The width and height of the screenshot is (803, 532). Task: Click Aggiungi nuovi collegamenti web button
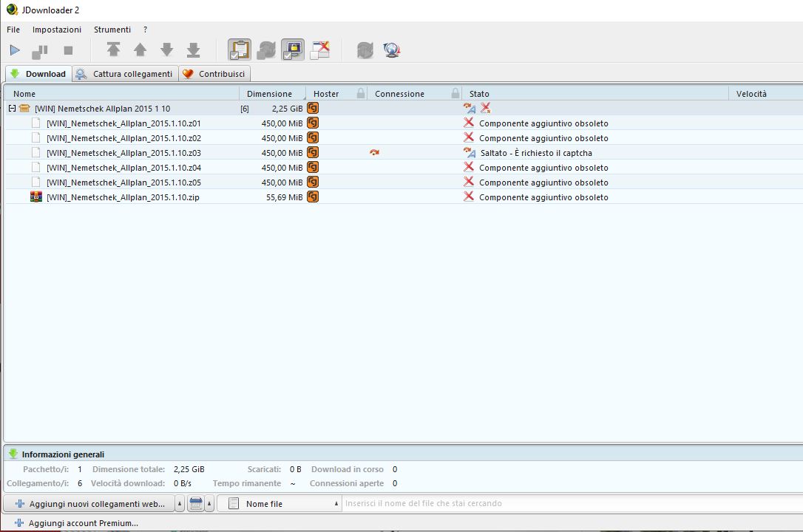pyautogui.click(x=89, y=504)
